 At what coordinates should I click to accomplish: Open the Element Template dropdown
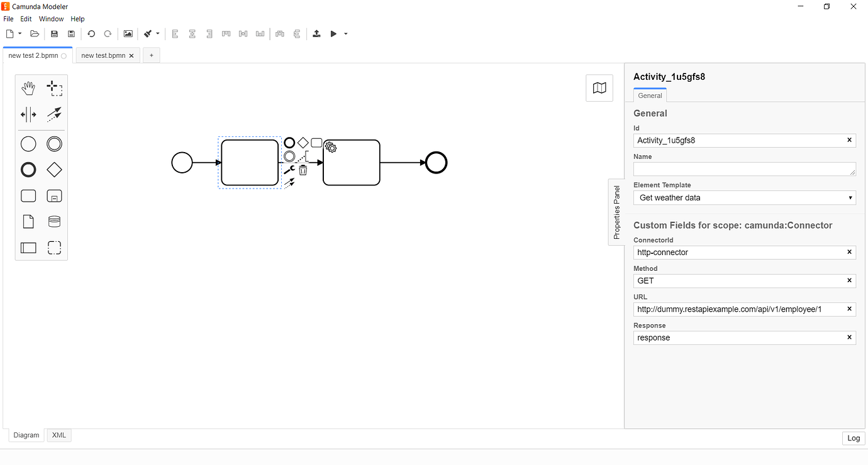click(745, 197)
